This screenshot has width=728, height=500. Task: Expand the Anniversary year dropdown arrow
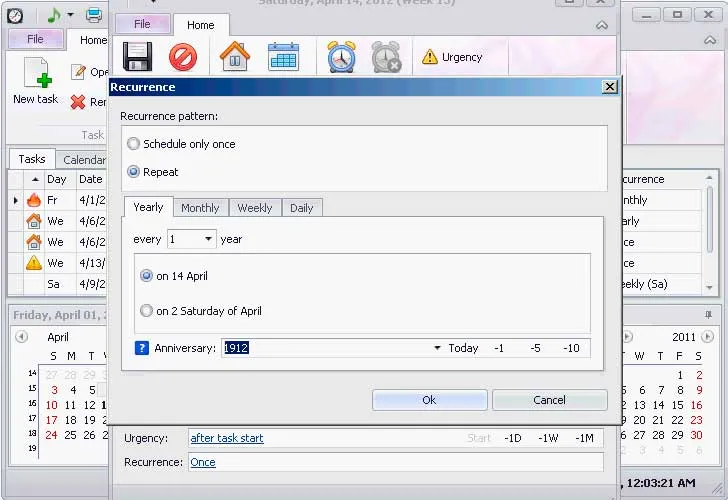pos(437,348)
